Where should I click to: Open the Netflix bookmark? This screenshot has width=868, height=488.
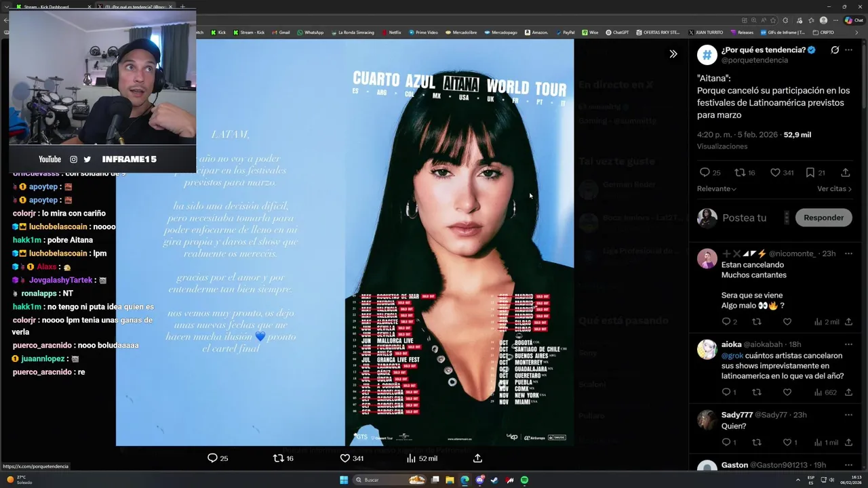point(391,33)
